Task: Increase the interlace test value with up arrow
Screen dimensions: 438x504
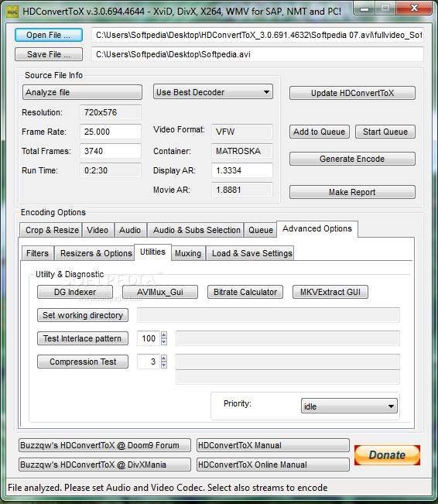Action: [164, 335]
